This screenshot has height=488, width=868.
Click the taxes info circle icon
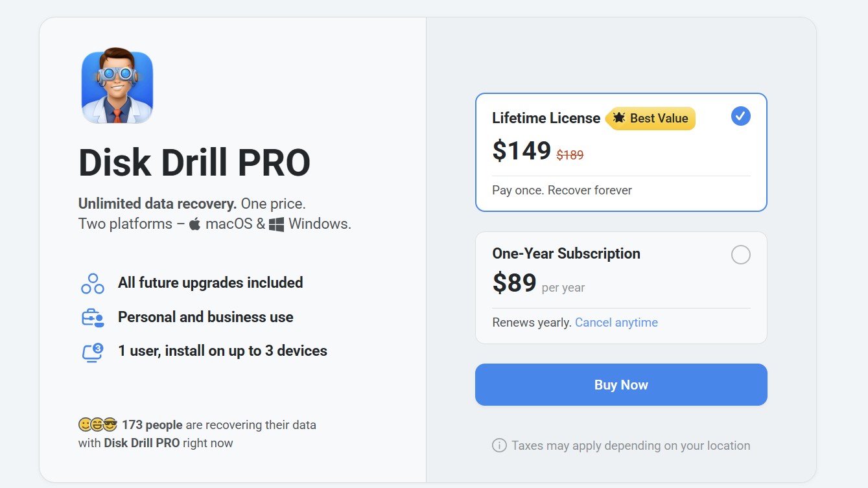(499, 446)
